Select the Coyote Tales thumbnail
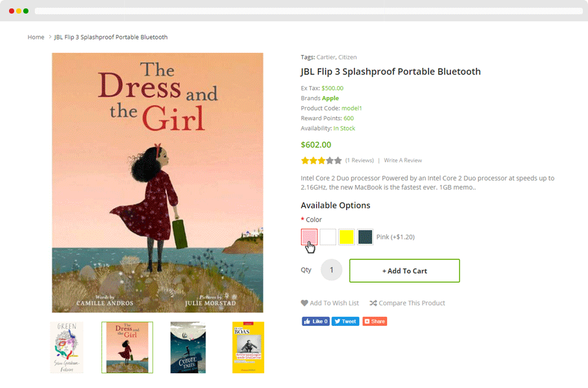This screenshot has height=388, width=588. [187, 347]
